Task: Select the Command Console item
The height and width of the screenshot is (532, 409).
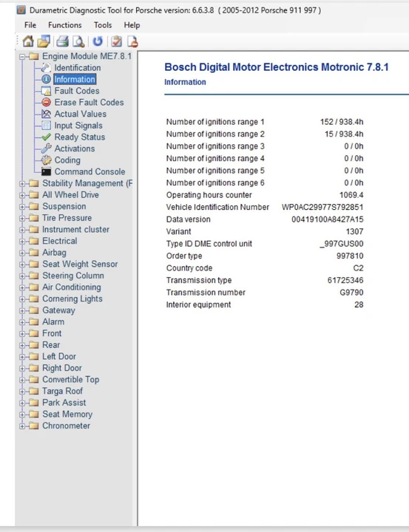Action: tap(89, 171)
